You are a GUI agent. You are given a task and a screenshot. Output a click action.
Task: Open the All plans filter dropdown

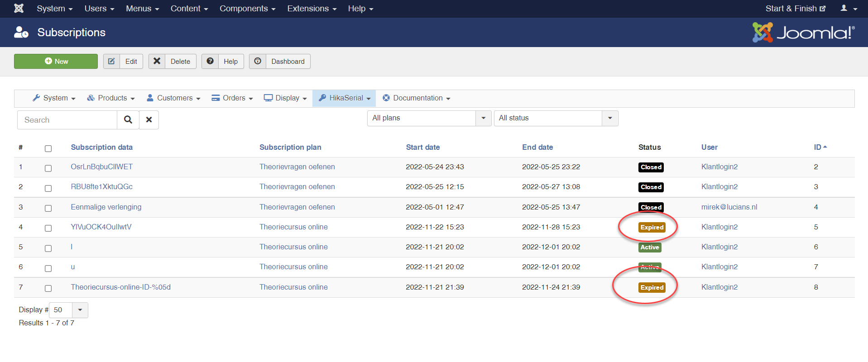[429, 118]
